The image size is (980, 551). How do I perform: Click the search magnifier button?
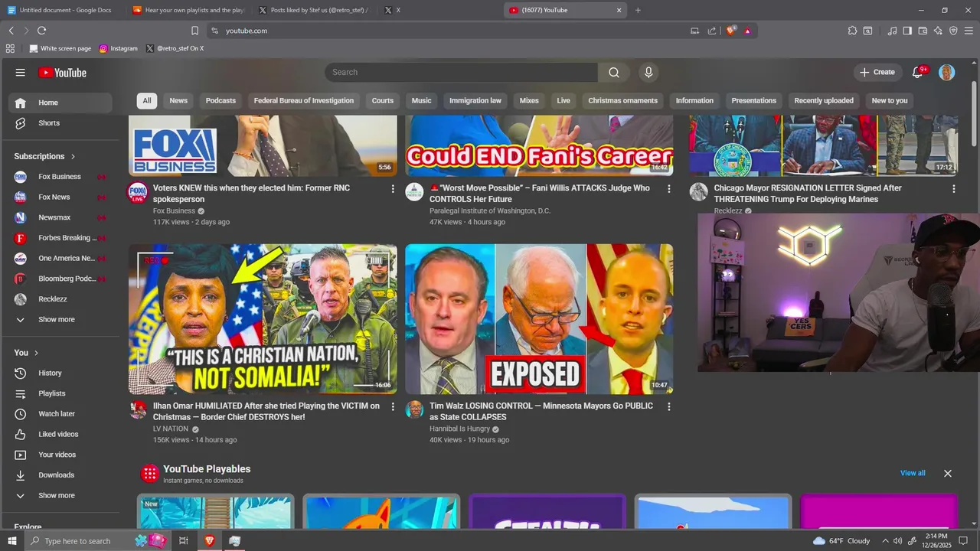pyautogui.click(x=614, y=72)
